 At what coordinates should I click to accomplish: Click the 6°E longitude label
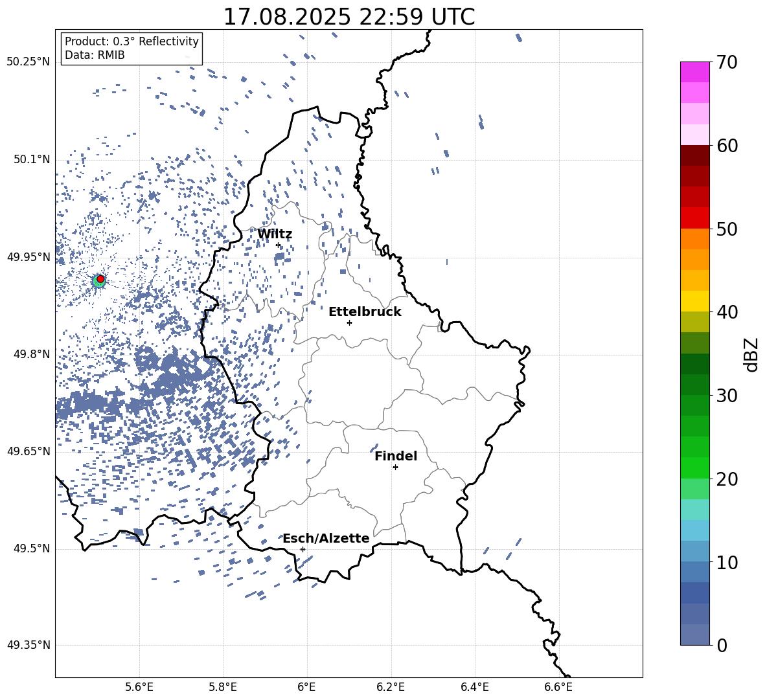click(x=306, y=687)
